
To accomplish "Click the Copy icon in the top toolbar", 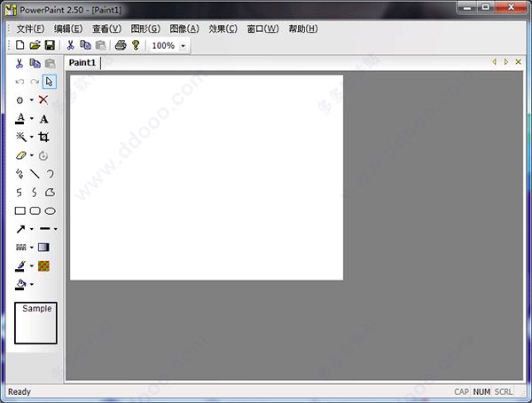I will click(85, 45).
